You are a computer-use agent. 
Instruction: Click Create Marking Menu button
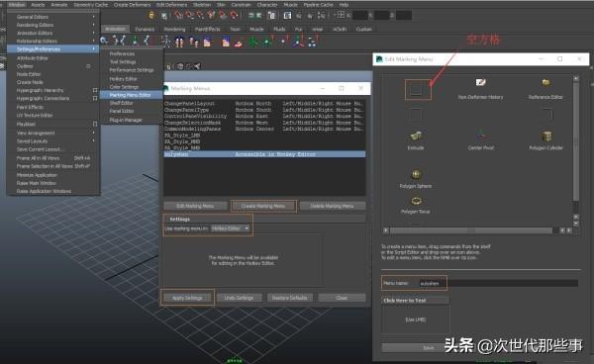tap(263, 206)
